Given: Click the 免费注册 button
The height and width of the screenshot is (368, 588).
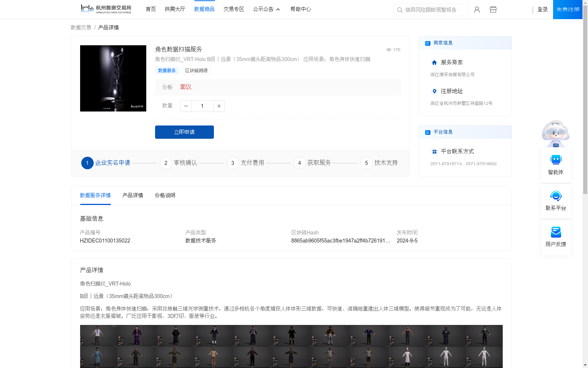Looking at the screenshot, I should pyautogui.click(x=568, y=10).
